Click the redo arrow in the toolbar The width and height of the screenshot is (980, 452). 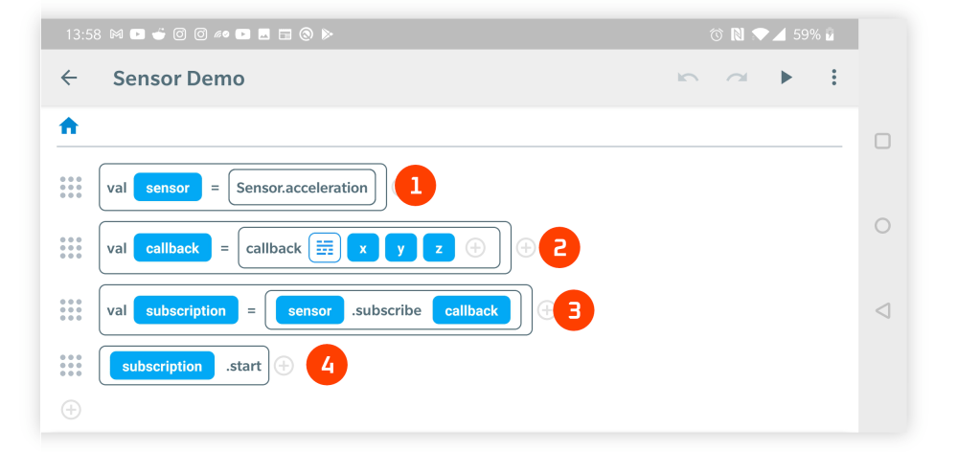(737, 78)
